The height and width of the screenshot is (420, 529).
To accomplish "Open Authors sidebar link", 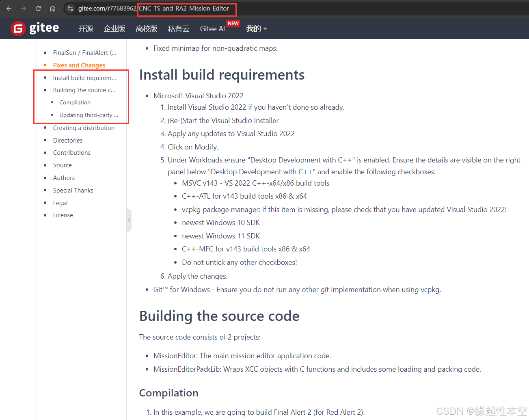I will click(x=64, y=178).
